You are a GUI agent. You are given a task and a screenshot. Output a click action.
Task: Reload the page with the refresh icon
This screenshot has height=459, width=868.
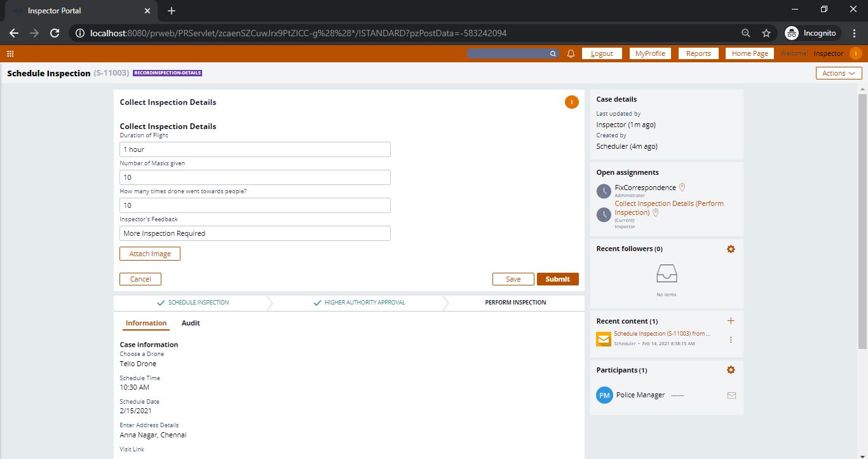(x=55, y=33)
